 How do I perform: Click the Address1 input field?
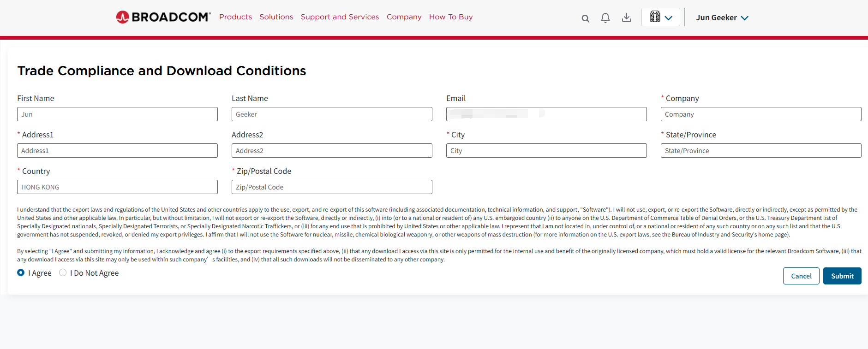tap(117, 151)
